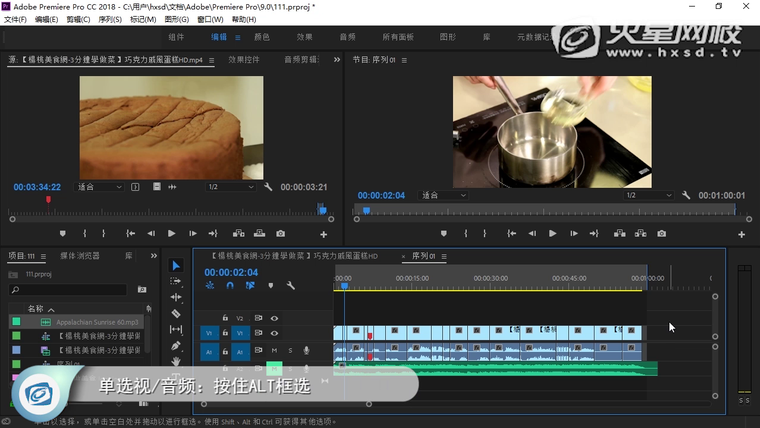Open the 剪辑 (Clip) menu
Image resolution: width=760 pixels, height=428 pixels.
pyautogui.click(x=76, y=19)
